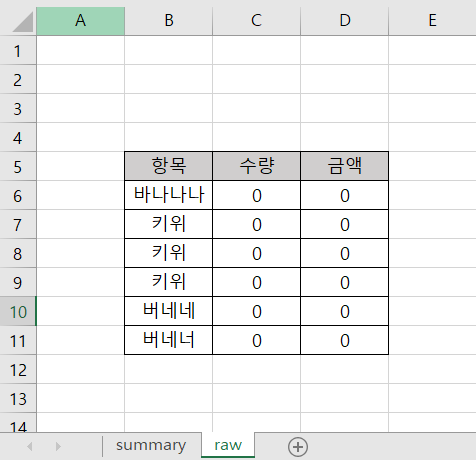Select row 10 header

[18, 311]
